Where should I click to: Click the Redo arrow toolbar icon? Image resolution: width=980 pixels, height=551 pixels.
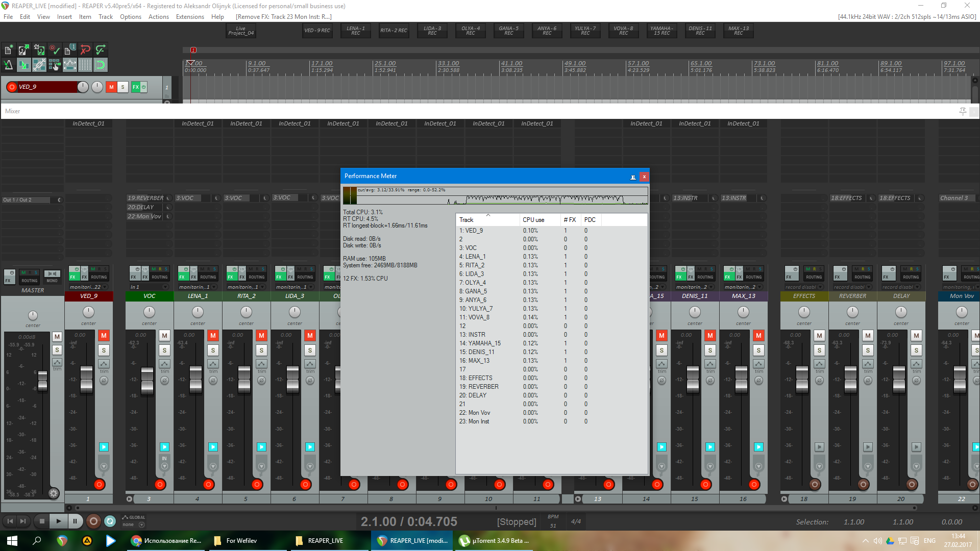(101, 49)
